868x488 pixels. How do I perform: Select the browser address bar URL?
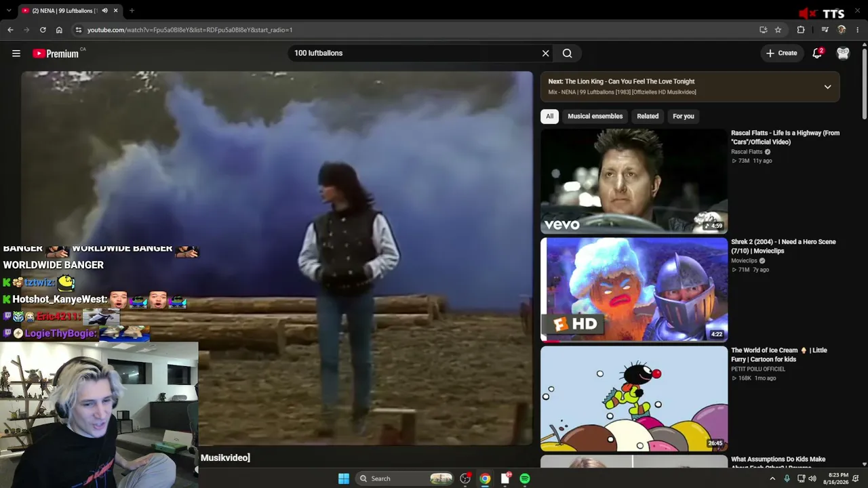[190, 30]
